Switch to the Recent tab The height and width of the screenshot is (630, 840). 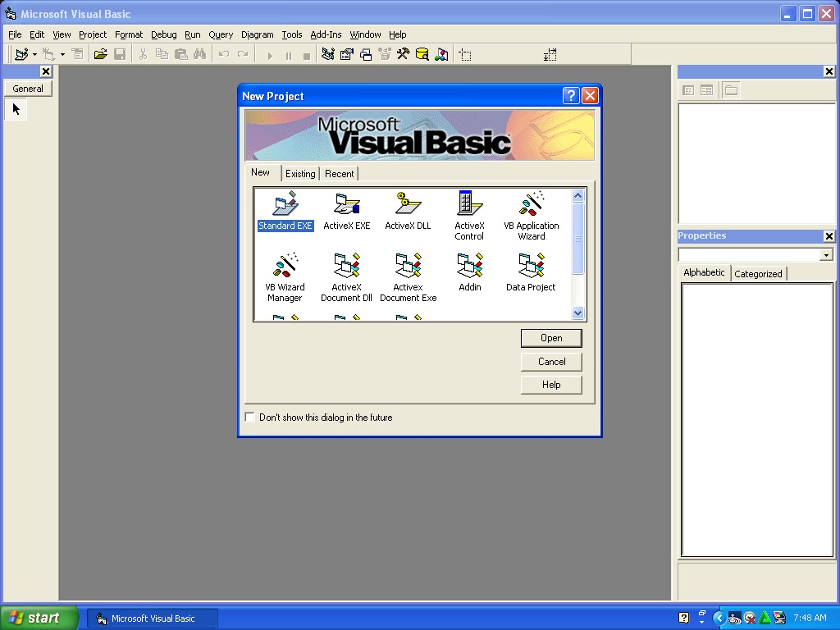tap(339, 174)
